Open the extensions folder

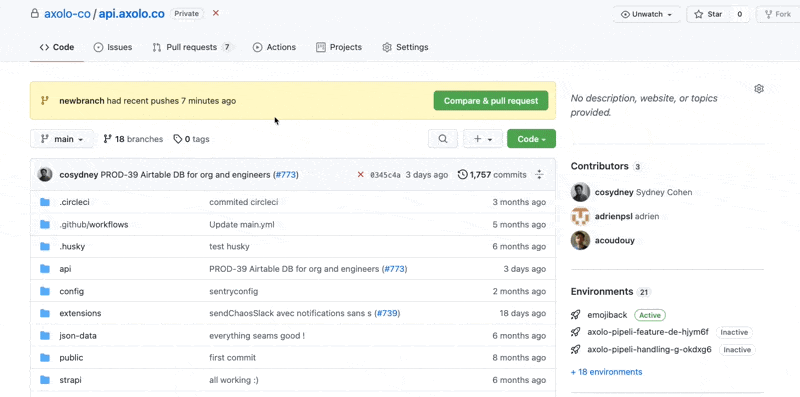tap(80, 313)
